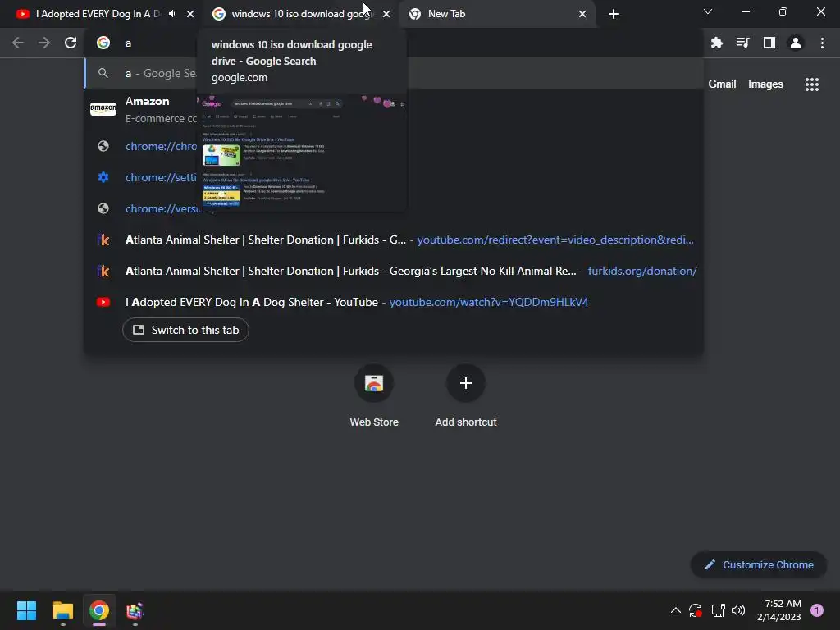Open the profile avatar icon

tap(796, 43)
